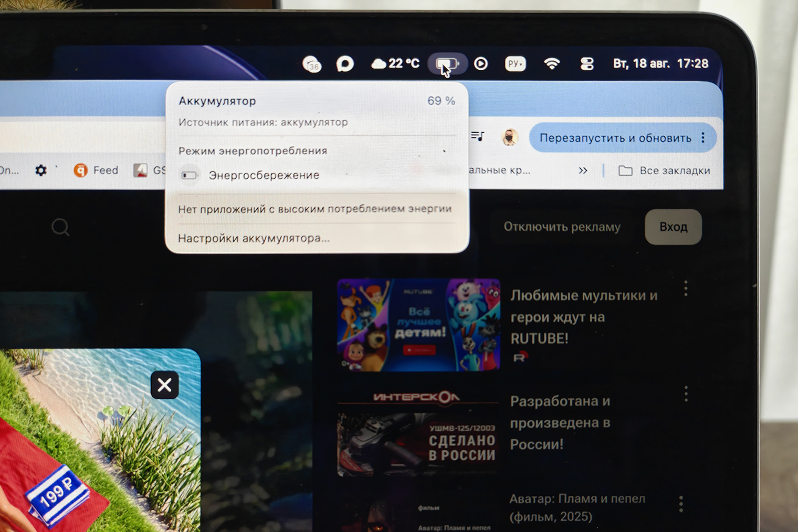Viewport: 798px width, 532px height.
Task: Switch input source using the РУ indicator
Action: tap(515, 63)
